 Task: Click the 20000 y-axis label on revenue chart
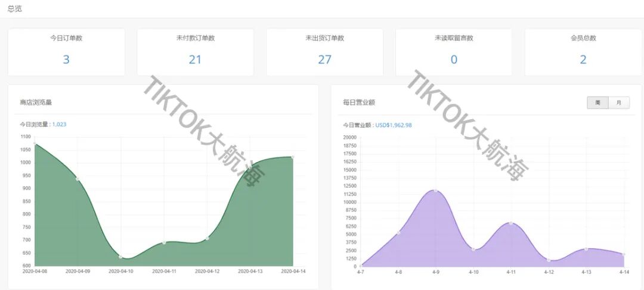351,138
